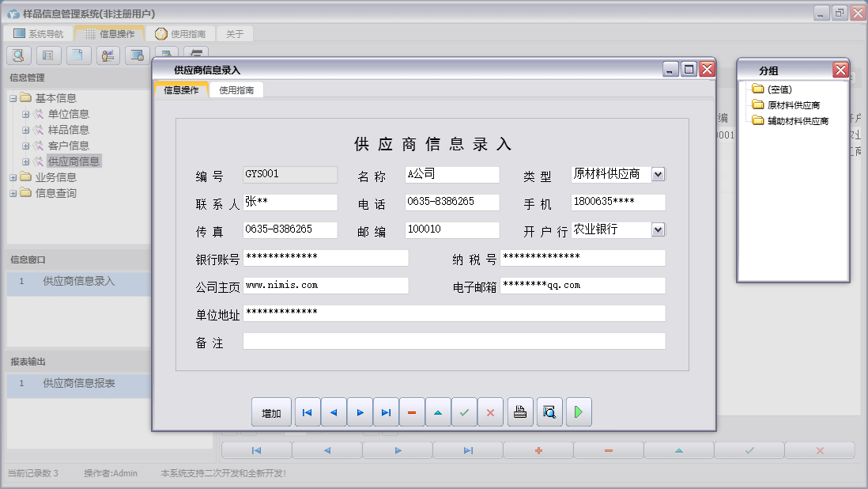Open the 开户行 dropdown arrow
The width and height of the screenshot is (868, 489).
point(659,230)
